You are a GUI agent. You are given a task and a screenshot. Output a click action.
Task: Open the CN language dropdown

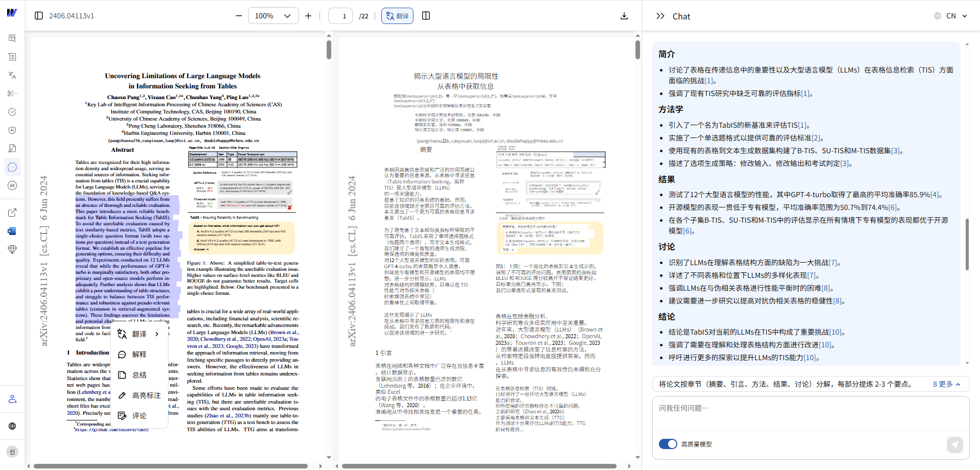[951, 15]
